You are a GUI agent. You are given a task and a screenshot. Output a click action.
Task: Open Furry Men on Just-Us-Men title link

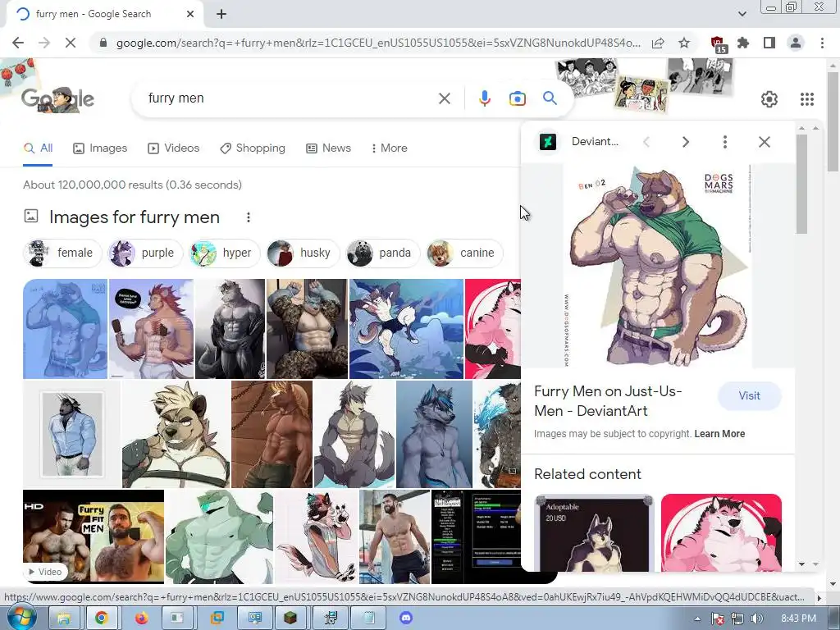(608, 401)
